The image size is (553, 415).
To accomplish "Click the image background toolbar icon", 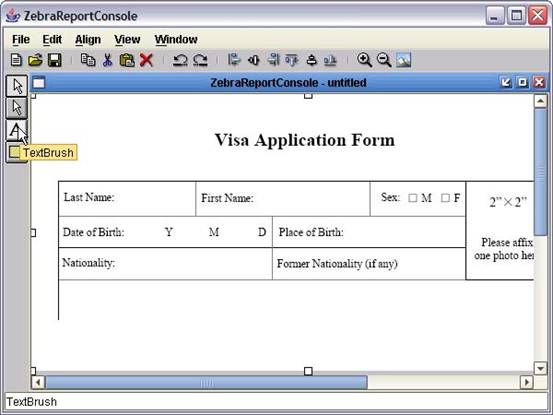I will [x=403, y=60].
